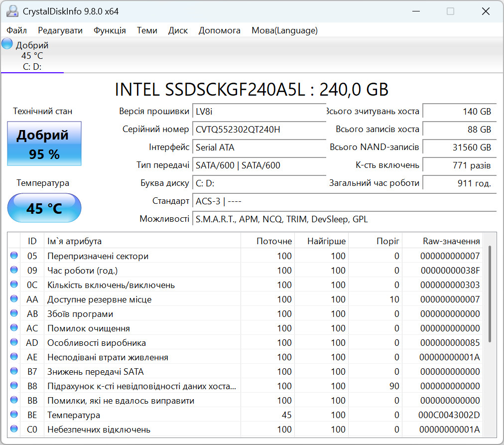Click the 45 °C temperature button

(44, 208)
